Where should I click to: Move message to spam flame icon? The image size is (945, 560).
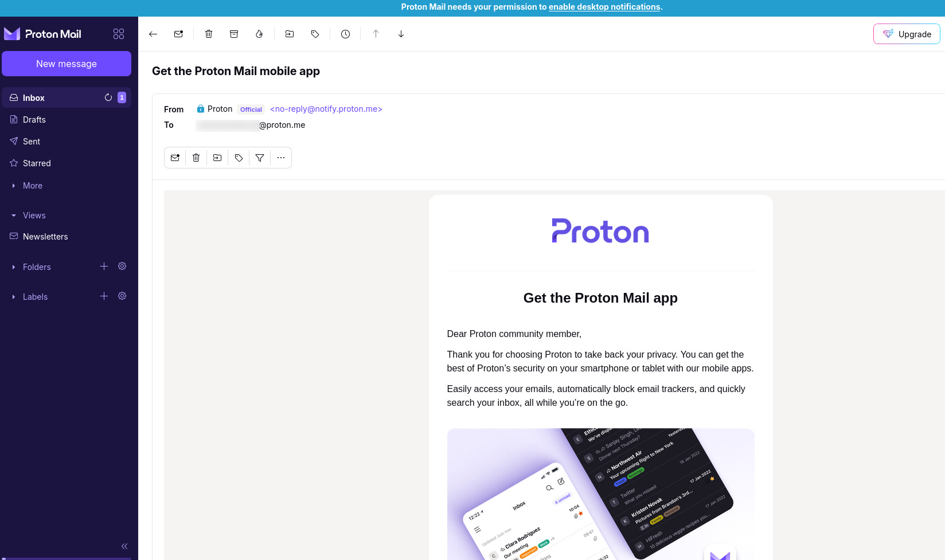(259, 34)
